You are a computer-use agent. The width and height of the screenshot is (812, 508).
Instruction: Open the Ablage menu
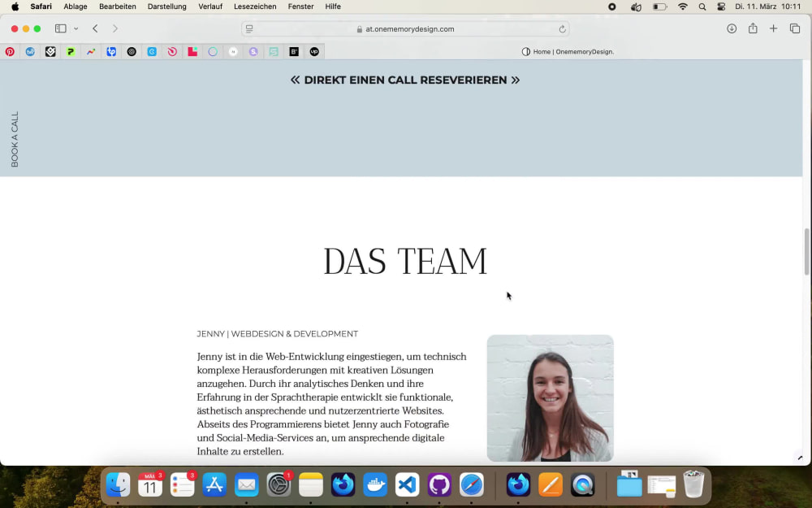[75, 7]
